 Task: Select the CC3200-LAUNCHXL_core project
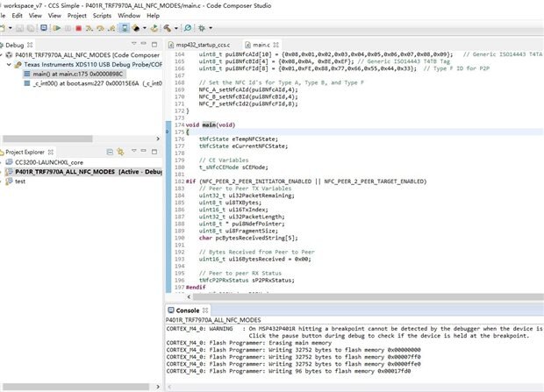click(48, 162)
